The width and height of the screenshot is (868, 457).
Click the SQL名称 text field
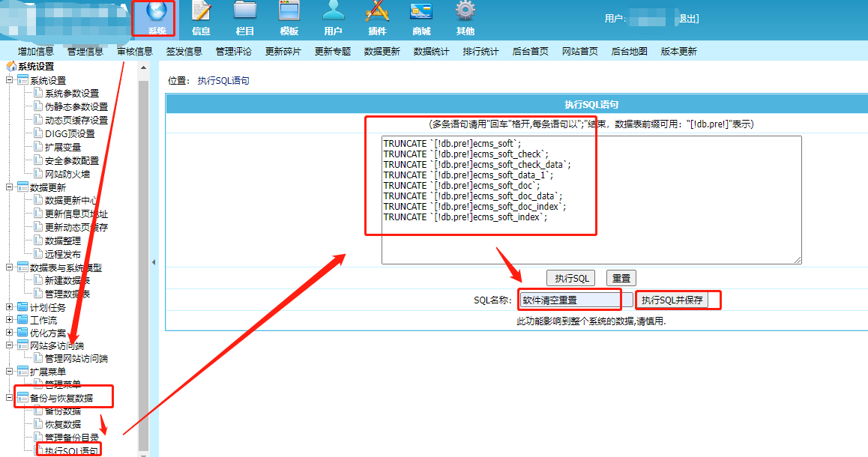pyautogui.click(x=570, y=300)
